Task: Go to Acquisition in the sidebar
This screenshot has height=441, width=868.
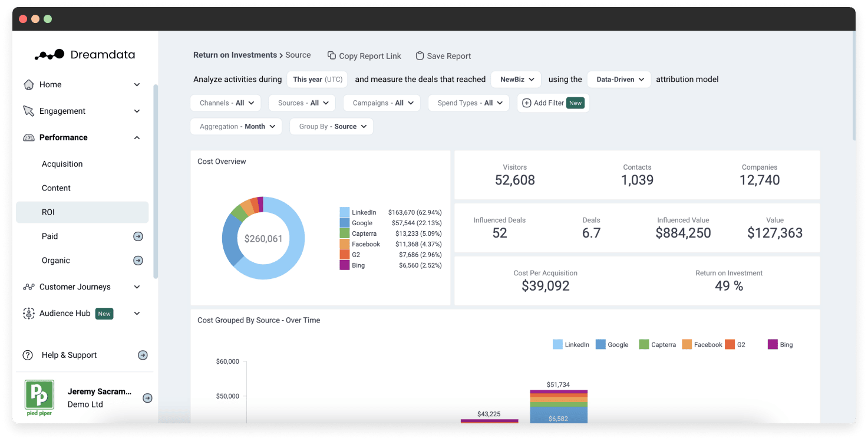Action: coord(82,164)
